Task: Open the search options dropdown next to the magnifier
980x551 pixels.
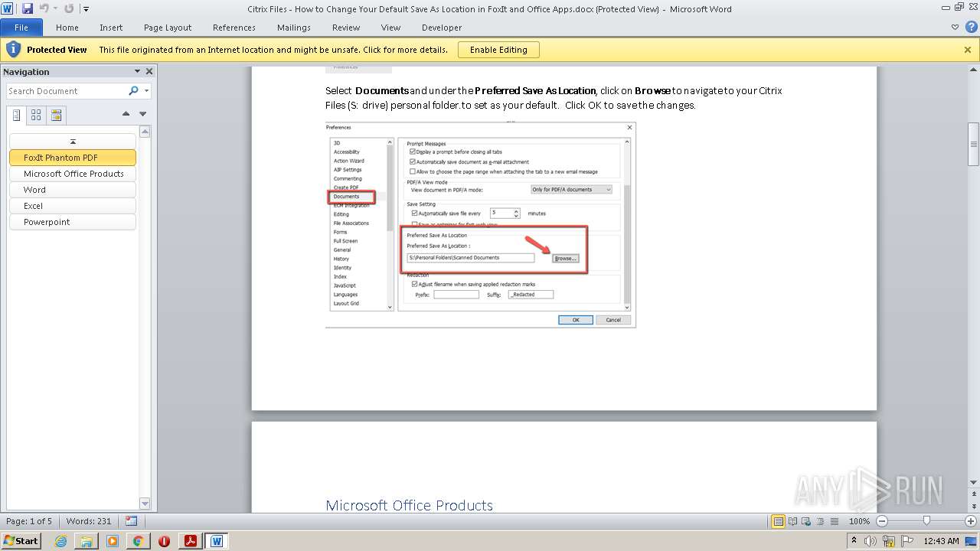Action: (146, 91)
